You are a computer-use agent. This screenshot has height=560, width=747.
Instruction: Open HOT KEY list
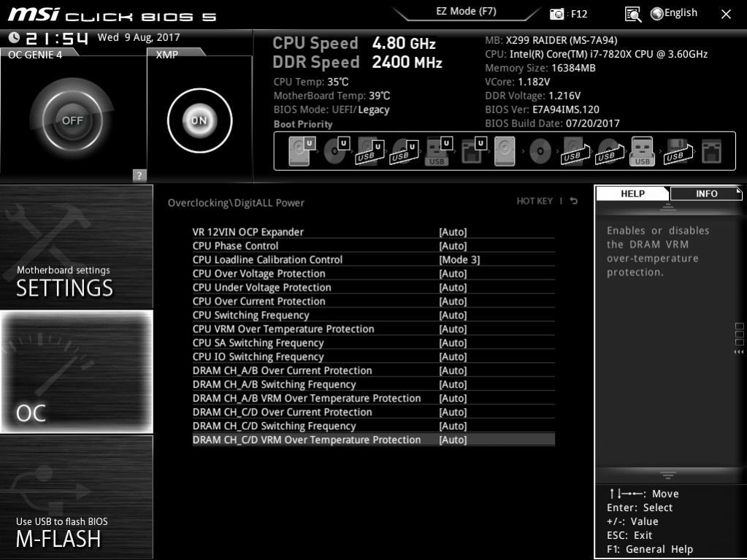(535, 201)
